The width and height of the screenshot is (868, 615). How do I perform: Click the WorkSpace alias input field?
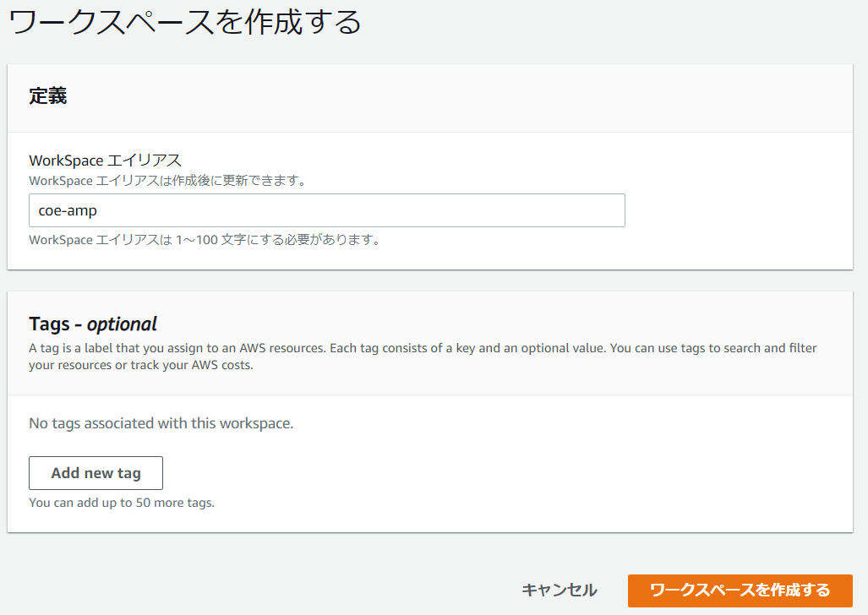point(326,210)
